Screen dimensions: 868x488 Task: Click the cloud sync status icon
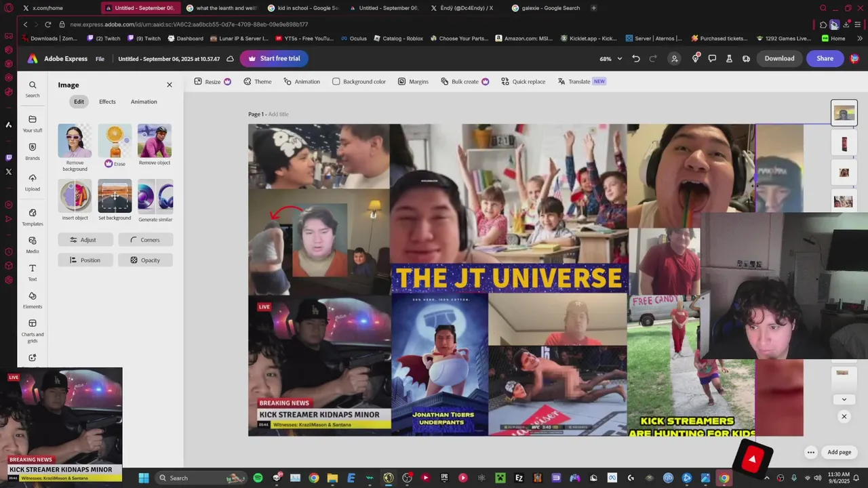[x=230, y=59]
